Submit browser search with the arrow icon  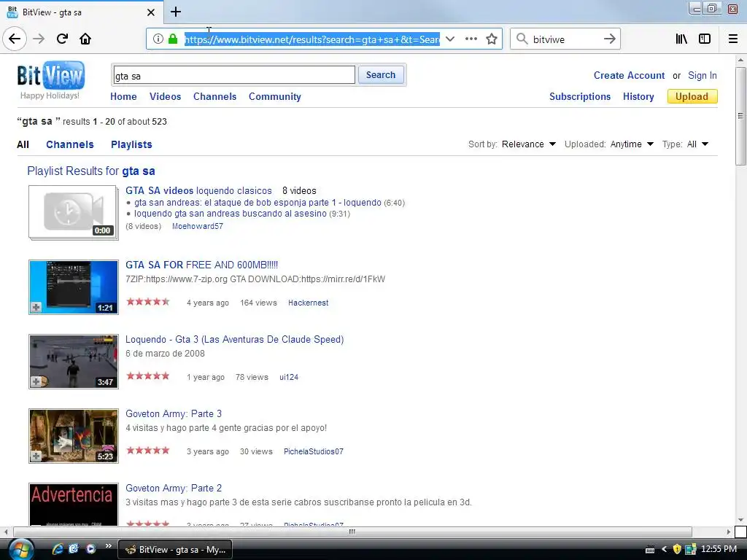coord(609,39)
